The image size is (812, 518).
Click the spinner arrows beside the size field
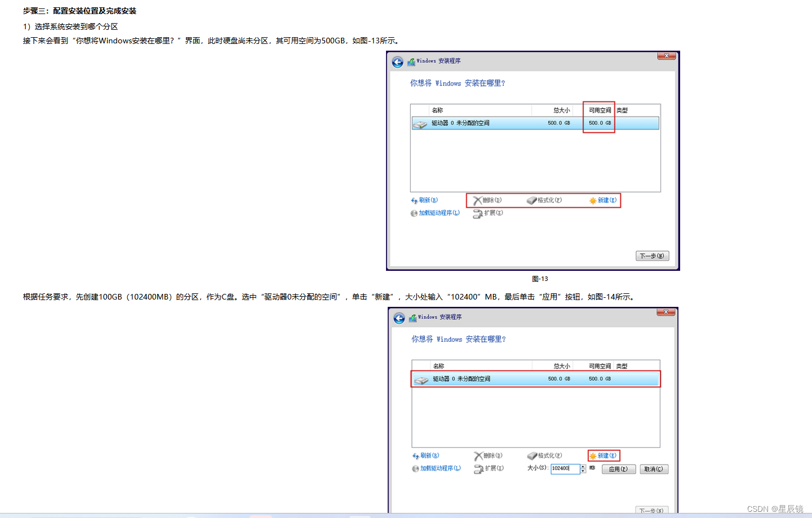(583, 468)
